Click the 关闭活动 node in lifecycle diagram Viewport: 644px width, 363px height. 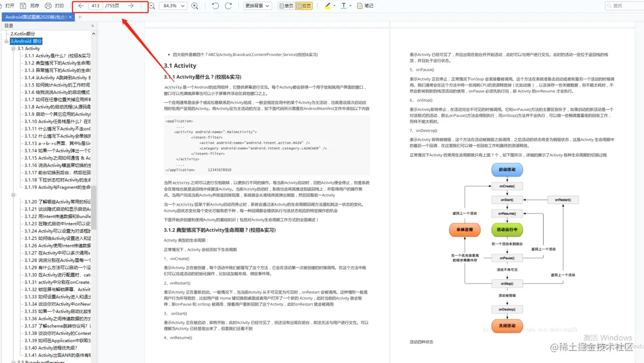(507, 326)
